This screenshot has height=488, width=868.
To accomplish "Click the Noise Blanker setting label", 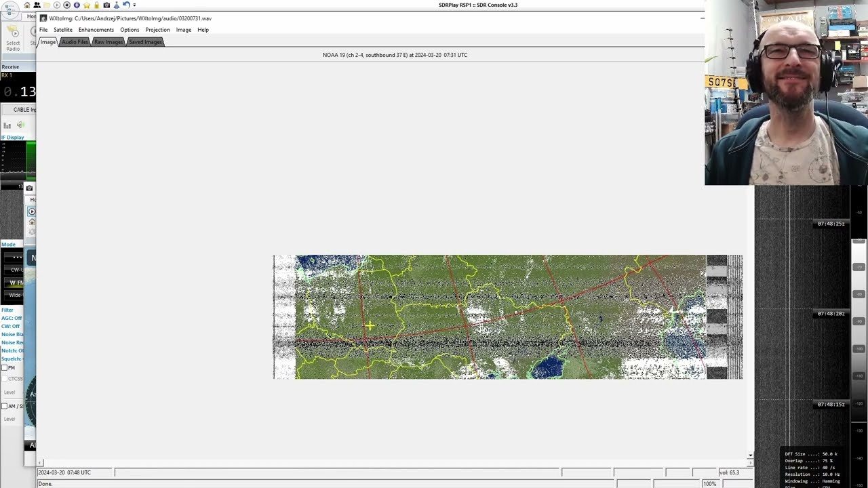I will coord(12,334).
